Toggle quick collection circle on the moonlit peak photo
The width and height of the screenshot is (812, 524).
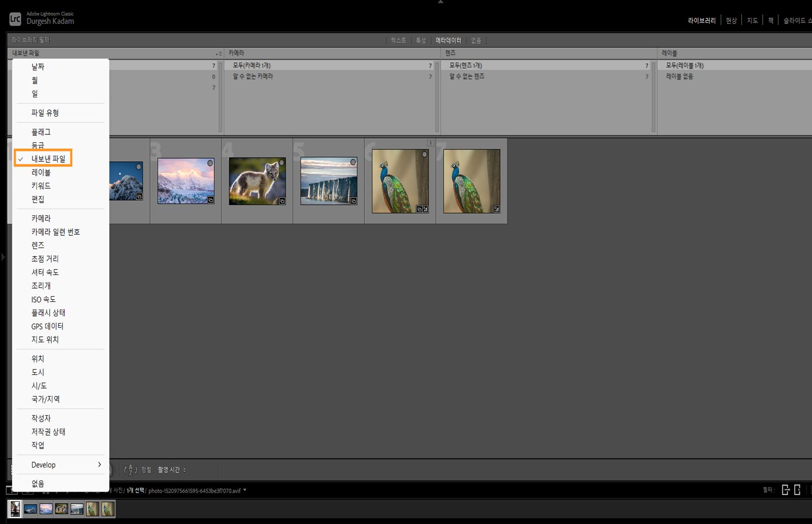pyautogui.click(x=139, y=166)
